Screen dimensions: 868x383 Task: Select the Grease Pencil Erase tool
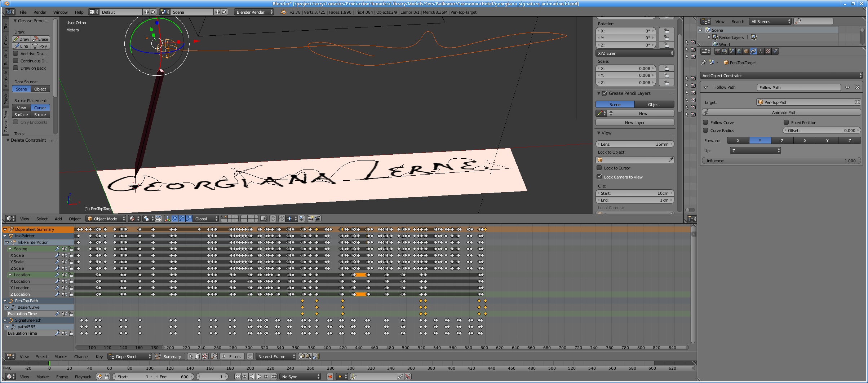(x=40, y=39)
